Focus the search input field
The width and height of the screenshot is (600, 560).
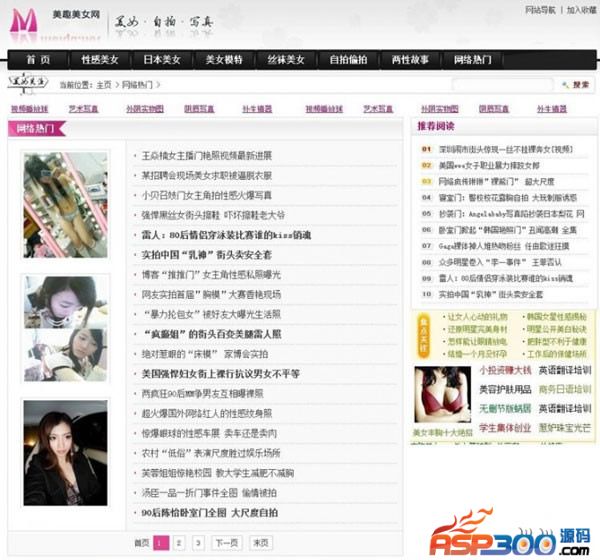(502, 85)
